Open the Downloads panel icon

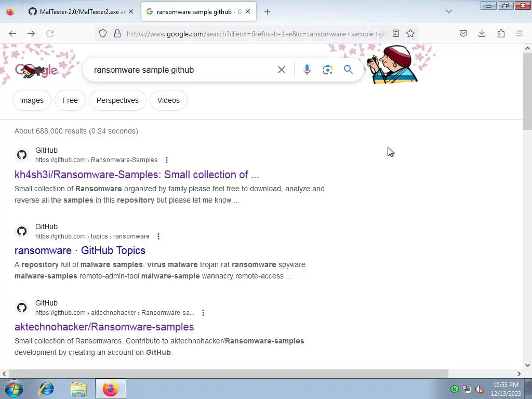(x=482, y=33)
